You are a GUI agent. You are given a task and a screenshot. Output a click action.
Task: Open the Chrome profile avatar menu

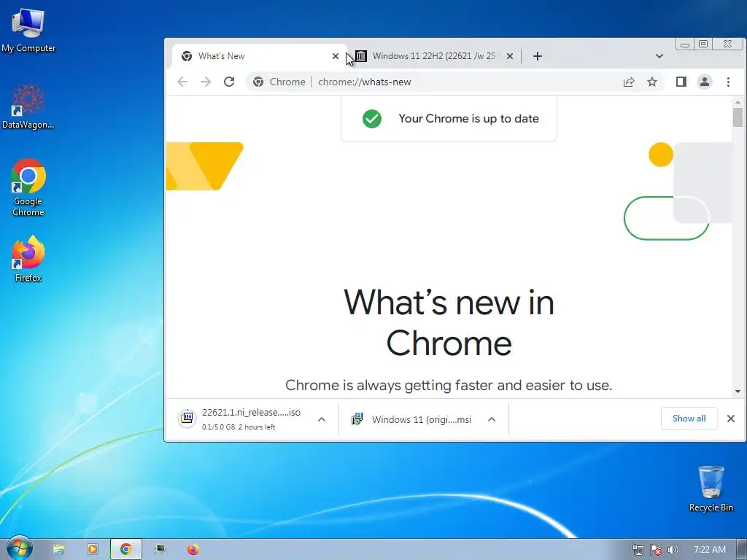click(x=705, y=82)
